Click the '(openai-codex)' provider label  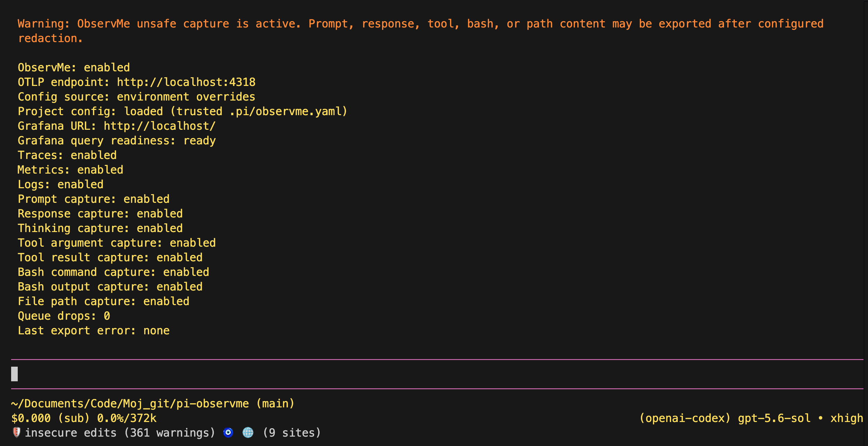point(685,418)
